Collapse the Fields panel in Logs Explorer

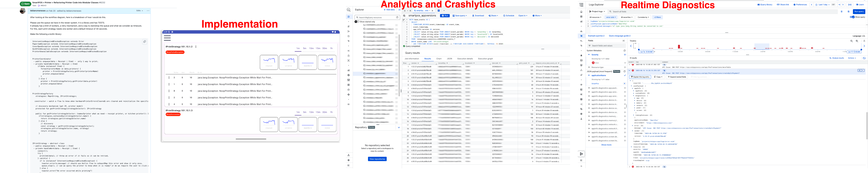click(x=624, y=41)
